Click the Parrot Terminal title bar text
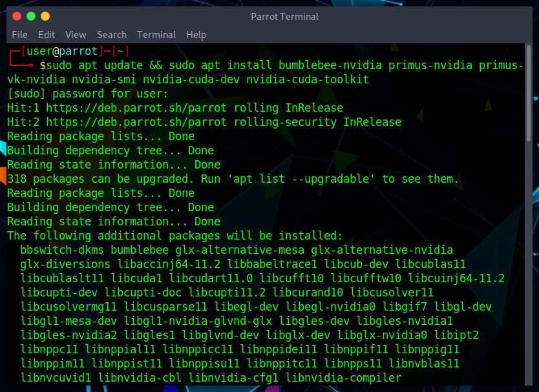Image resolution: width=539 pixels, height=392 pixels. pyautogui.click(x=285, y=17)
